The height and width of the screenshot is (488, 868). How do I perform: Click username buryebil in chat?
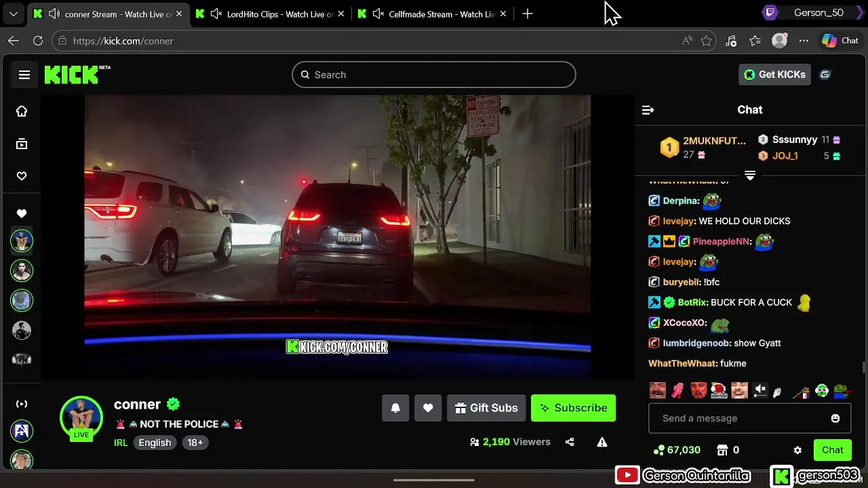click(682, 282)
